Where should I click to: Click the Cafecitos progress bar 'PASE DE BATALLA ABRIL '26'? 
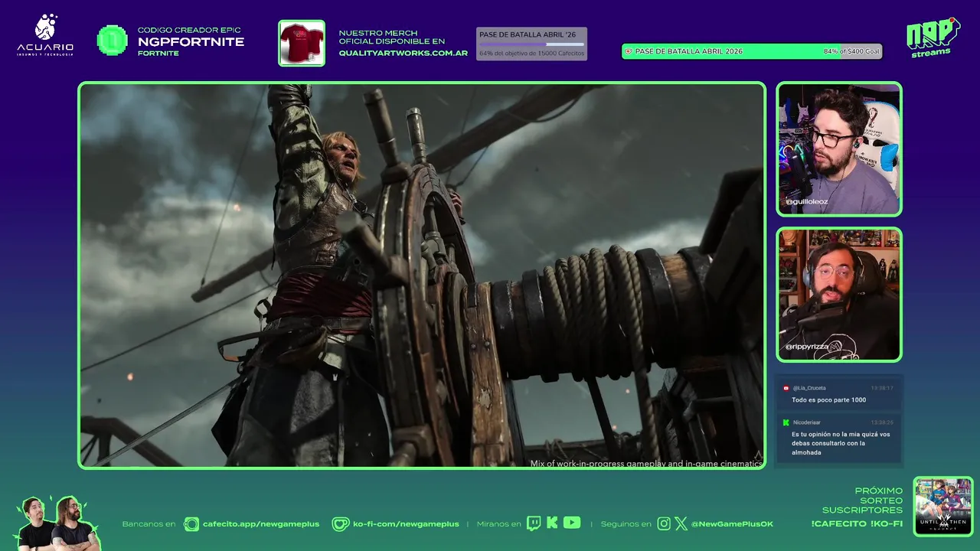[x=531, y=44]
